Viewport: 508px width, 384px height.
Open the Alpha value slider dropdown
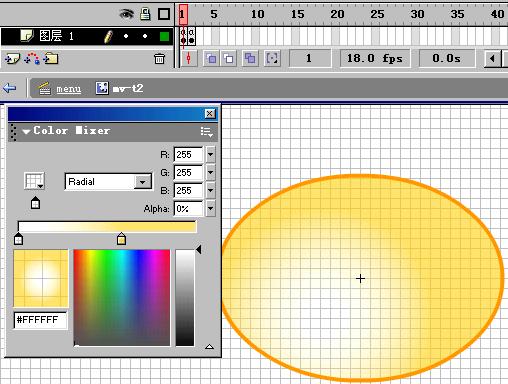point(210,209)
